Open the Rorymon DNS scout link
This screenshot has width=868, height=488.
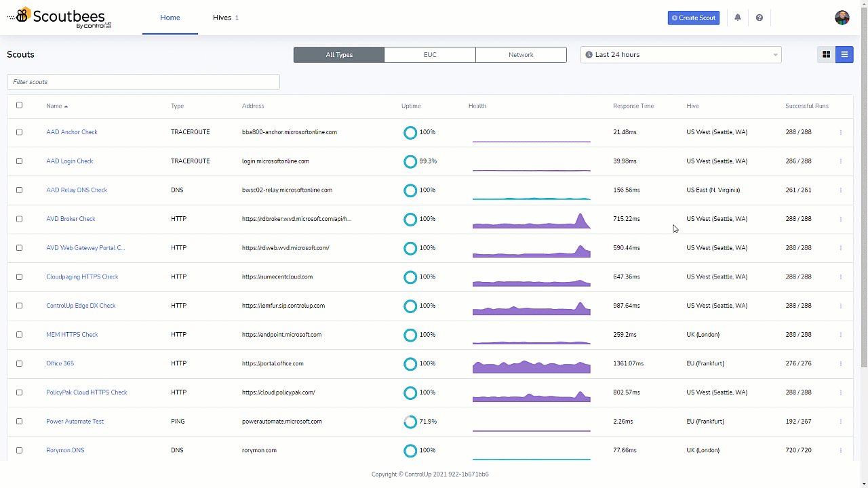click(x=65, y=451)
